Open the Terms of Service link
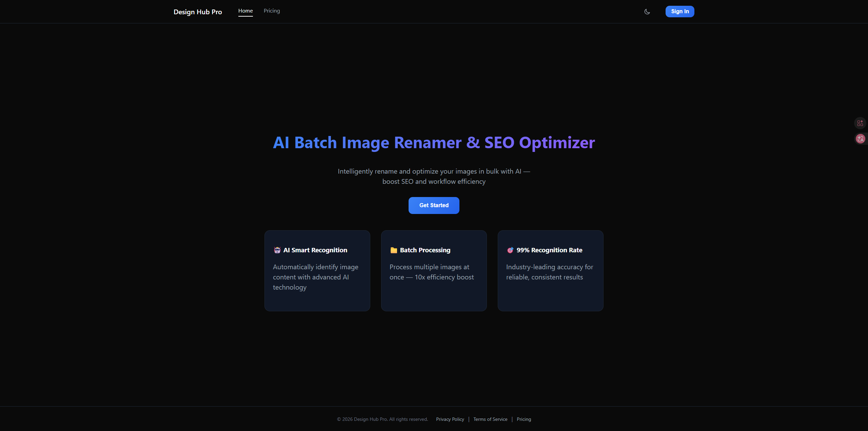The image size is (868, 431). tap(490, 419)
